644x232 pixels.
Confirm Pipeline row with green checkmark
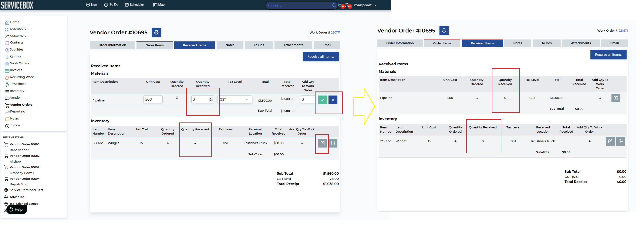pos(323,100)
